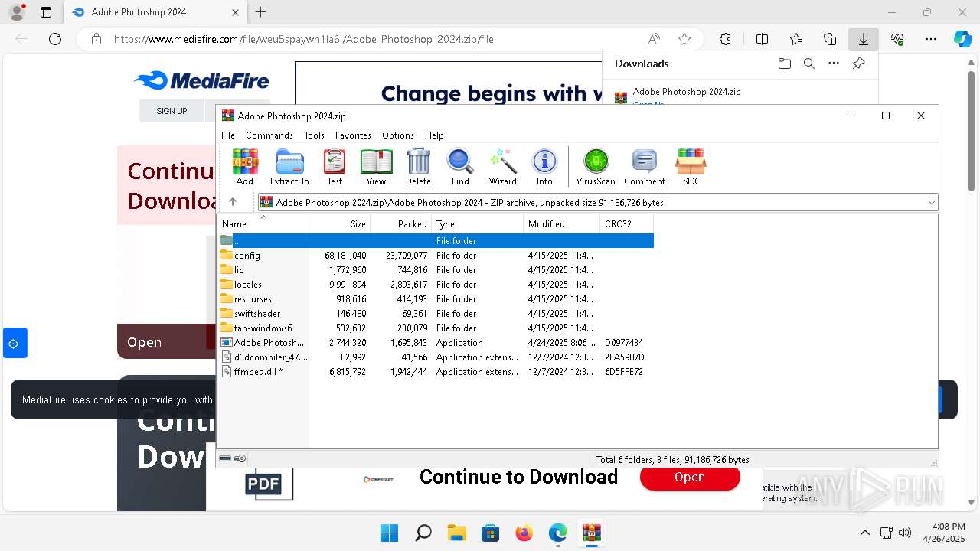Show hidden system tray icons
The image size is (980, 551).
point(865,533)
